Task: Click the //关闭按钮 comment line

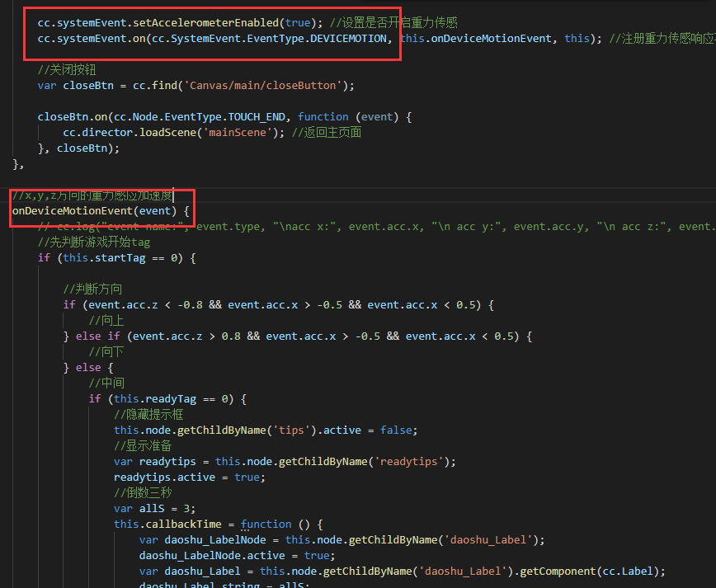Action: (x=67, y=70)
